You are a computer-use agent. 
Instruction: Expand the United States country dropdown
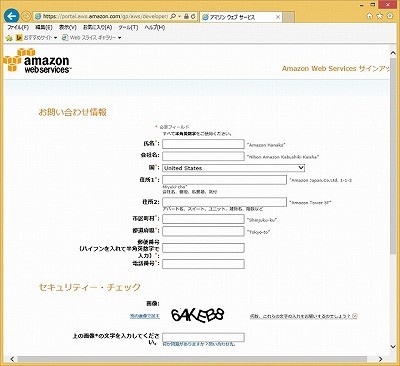tap(234, 168)
